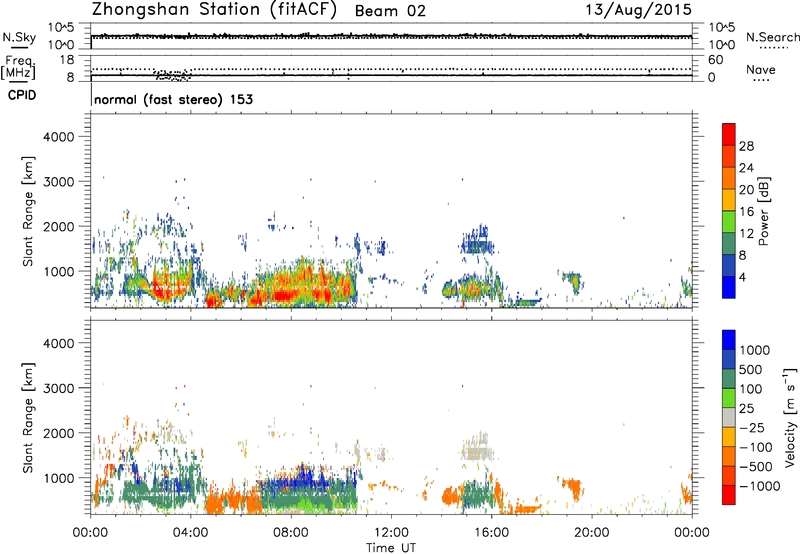Click the '16:00' time axis label
The height and width of the screenshot is (554, 800).
[491, 533]
